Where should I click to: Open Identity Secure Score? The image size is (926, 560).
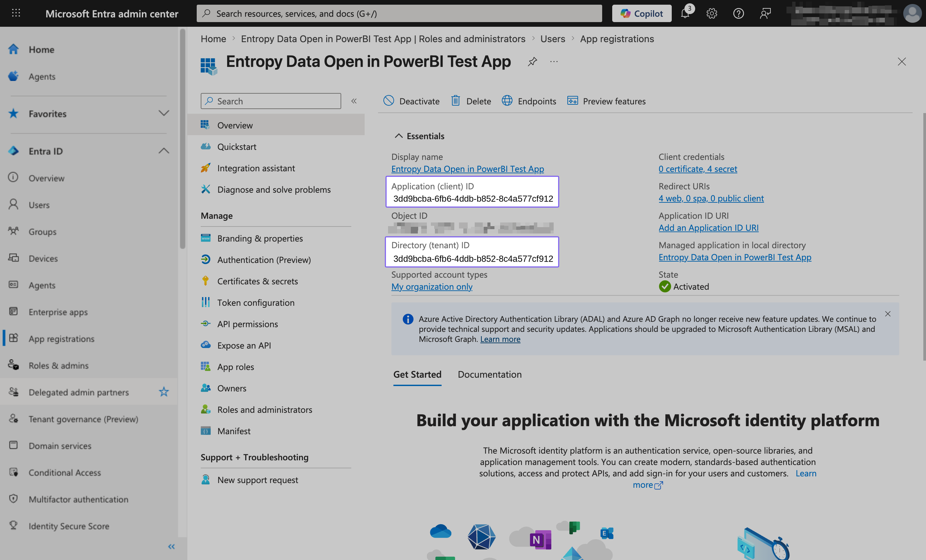pos(69,526)
